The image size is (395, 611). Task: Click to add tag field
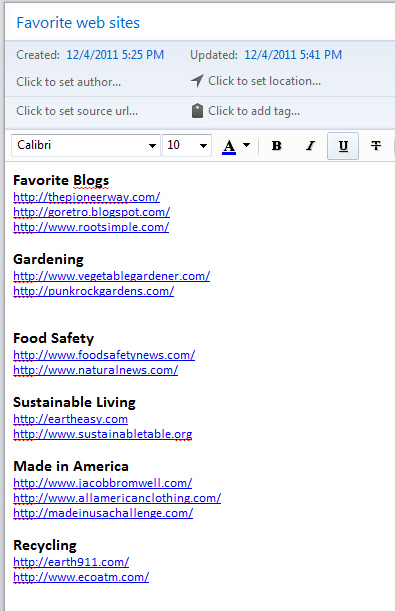254,111
